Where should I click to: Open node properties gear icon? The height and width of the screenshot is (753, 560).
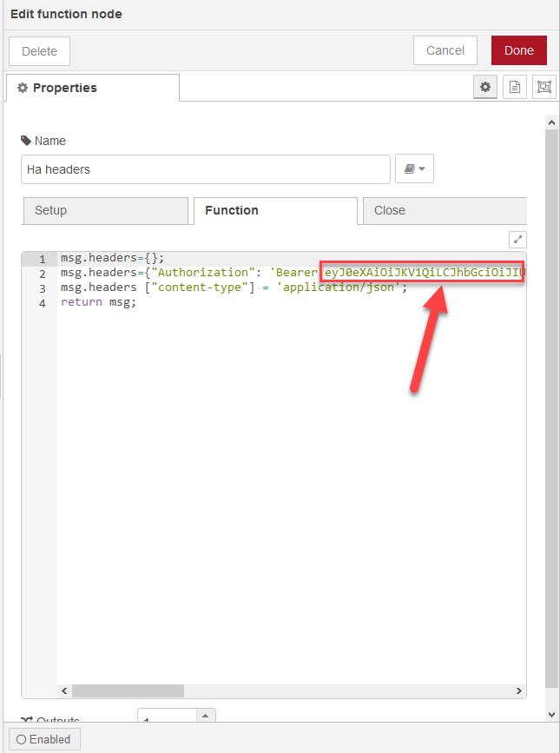(485, 88)
